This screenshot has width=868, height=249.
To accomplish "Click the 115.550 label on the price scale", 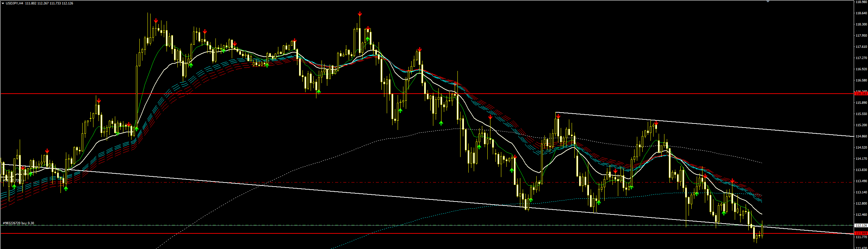I will (x=861, y=114).
